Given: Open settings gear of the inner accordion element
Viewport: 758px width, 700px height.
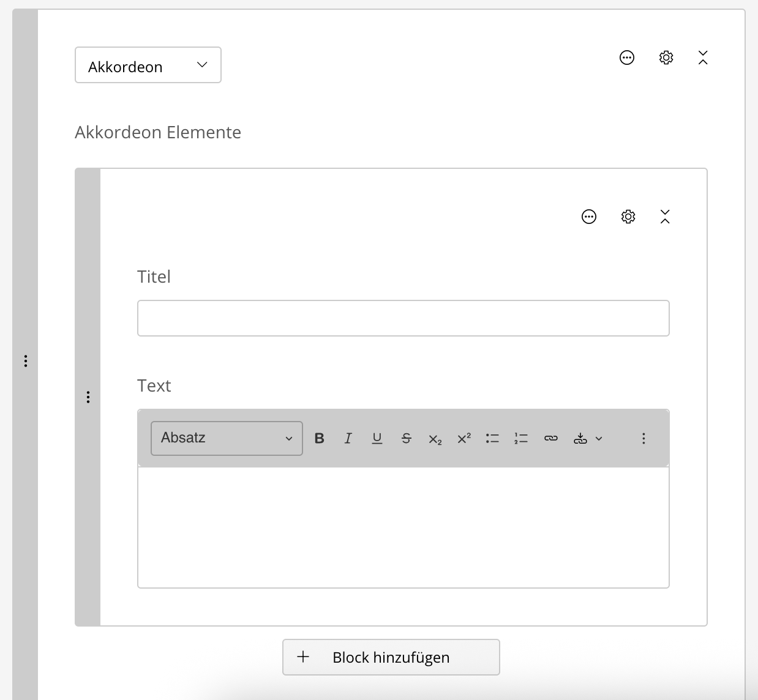Looking at the screenshot, I should [x=628, y=217].
